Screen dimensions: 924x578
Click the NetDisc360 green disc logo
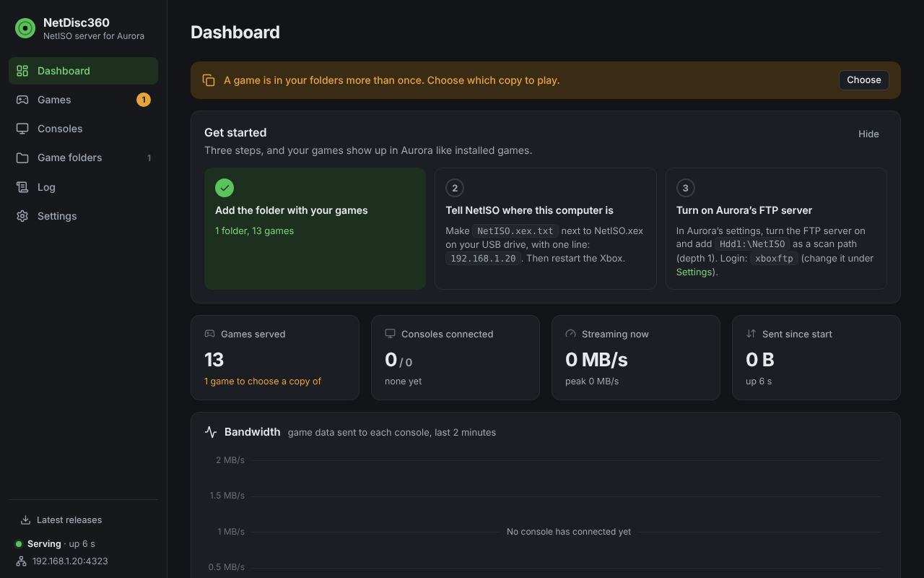[25, 28]
